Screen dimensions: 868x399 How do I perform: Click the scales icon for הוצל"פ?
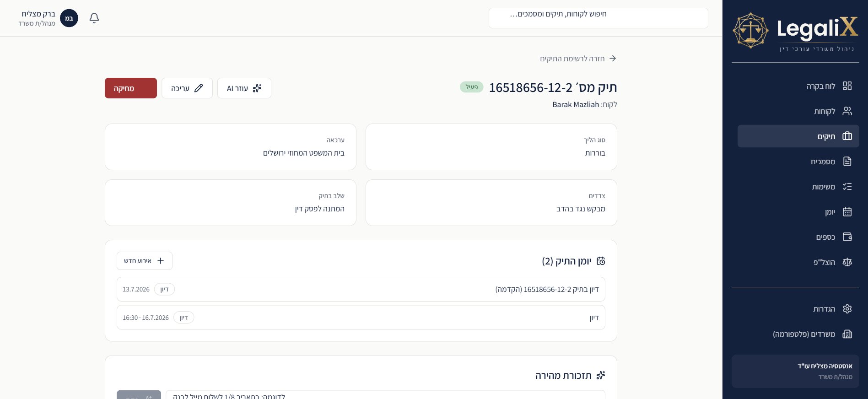(847, 262)
